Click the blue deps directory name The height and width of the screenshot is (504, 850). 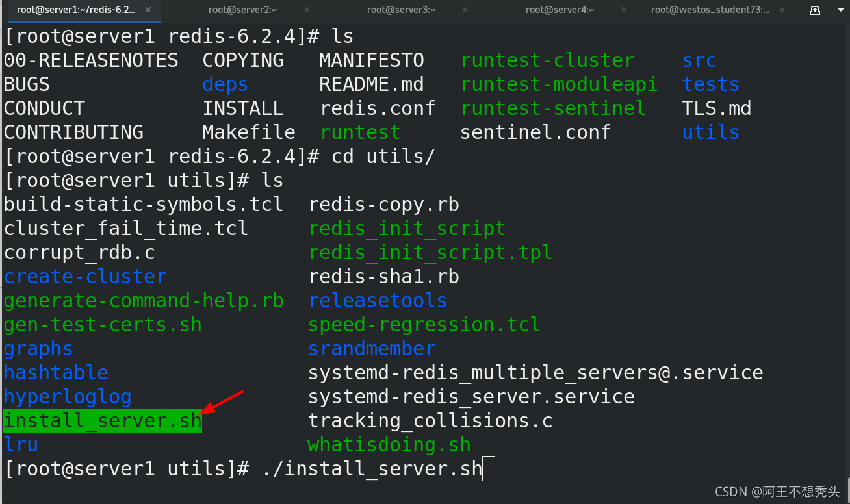coord(225,84)
